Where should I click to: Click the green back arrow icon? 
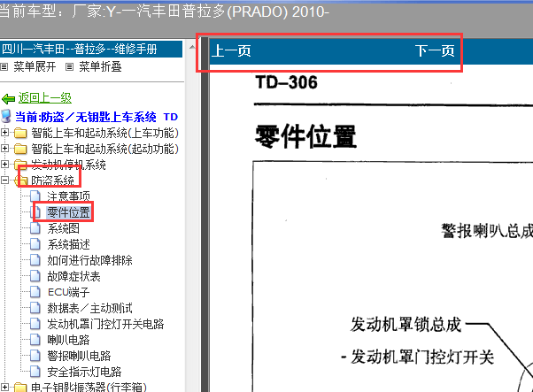click(8, 99)
